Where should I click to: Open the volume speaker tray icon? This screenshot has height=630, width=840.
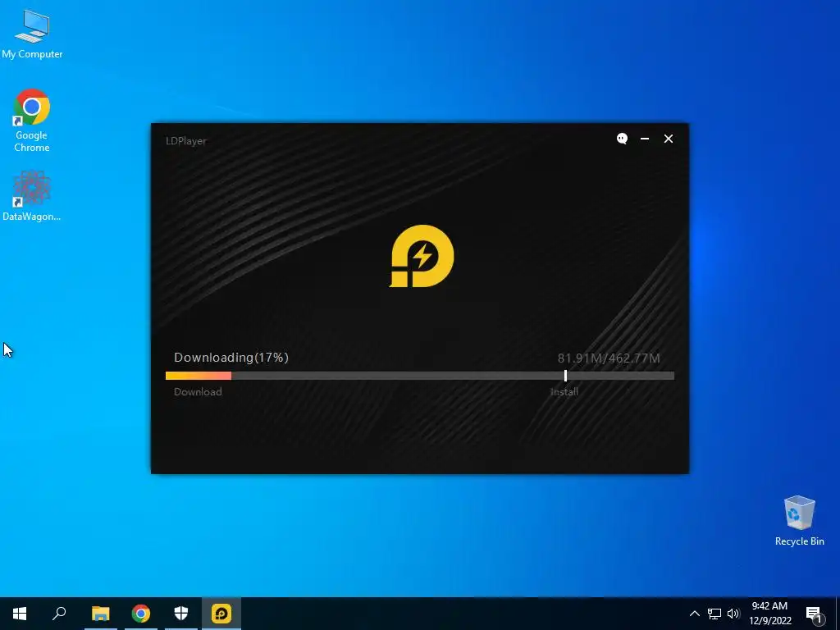[733, 614]
